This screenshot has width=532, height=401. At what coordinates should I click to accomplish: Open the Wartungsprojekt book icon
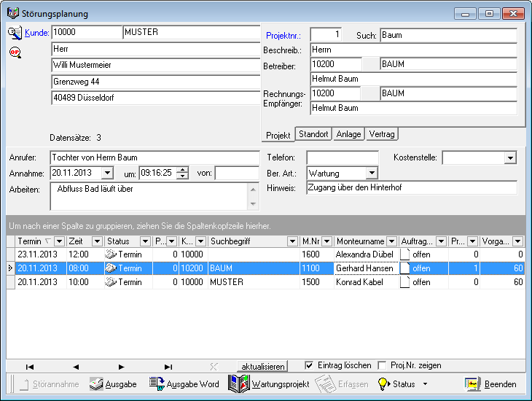tap(238, 384)
